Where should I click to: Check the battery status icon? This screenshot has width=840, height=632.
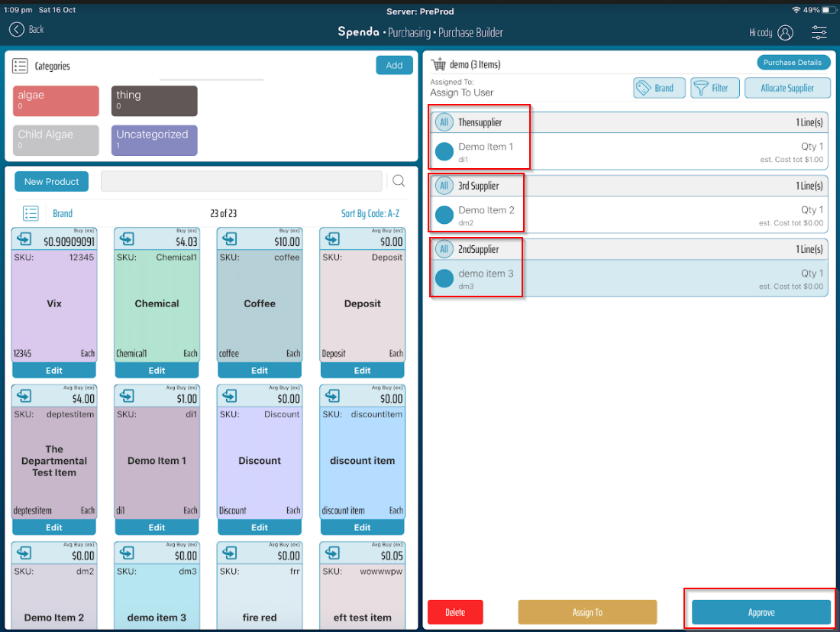click(x=829, y=10)
